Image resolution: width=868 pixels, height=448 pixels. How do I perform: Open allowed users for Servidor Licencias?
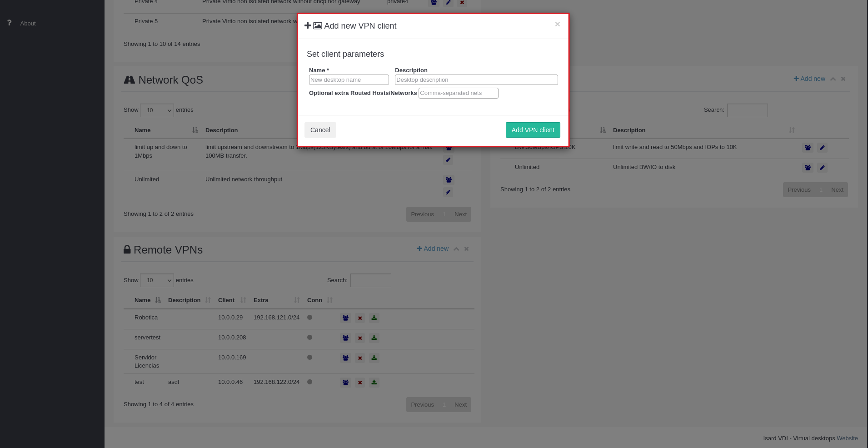345,358
